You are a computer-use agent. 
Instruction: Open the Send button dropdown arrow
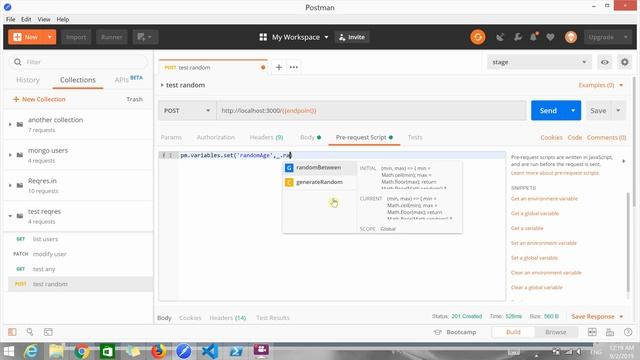(573, 111)
